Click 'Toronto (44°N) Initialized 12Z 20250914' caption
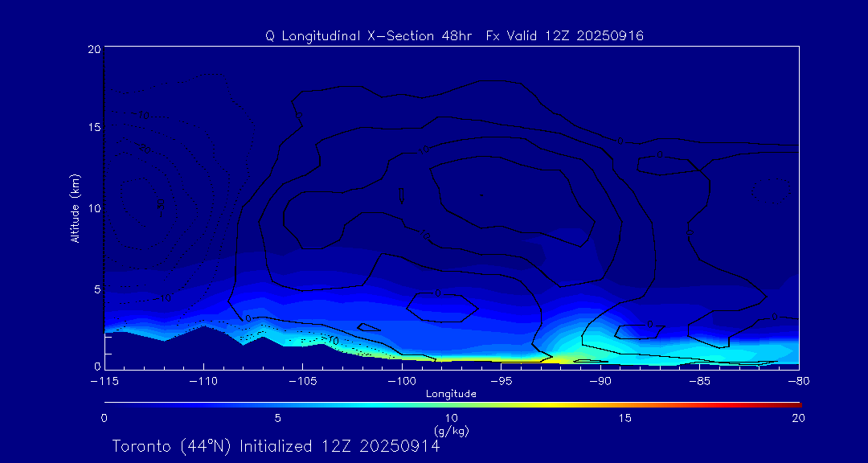Screen dimensions: 868x463 click(x=276, y=446)
